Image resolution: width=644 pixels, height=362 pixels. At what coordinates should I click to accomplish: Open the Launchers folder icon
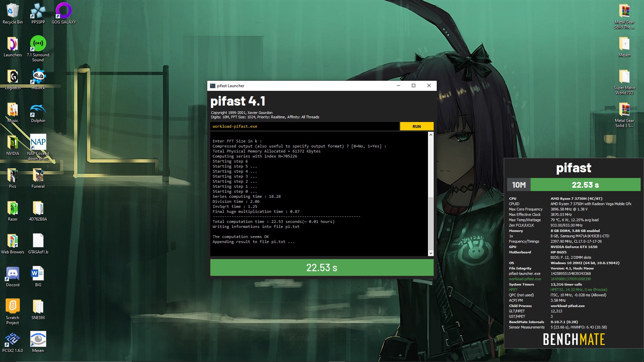12,46
